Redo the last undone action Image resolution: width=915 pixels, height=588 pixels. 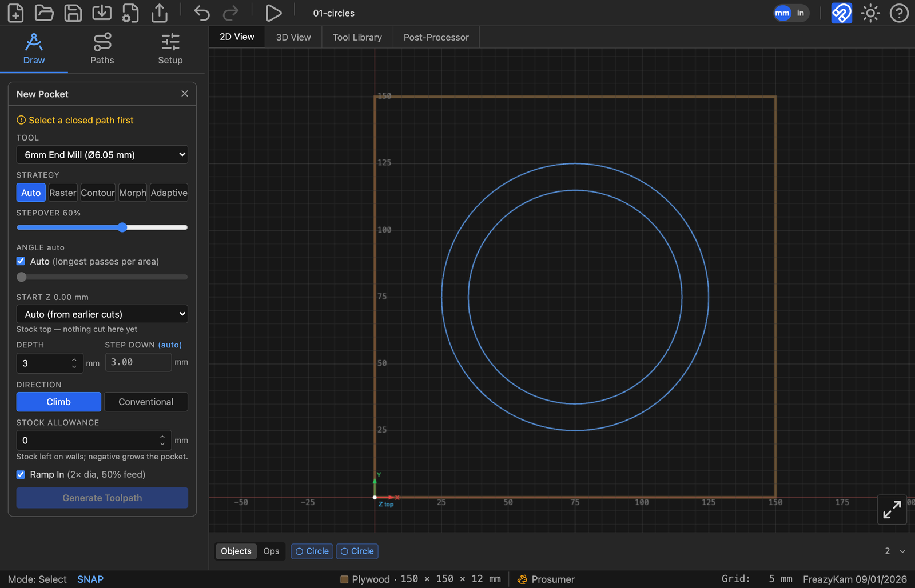click(x=230, y=13)
